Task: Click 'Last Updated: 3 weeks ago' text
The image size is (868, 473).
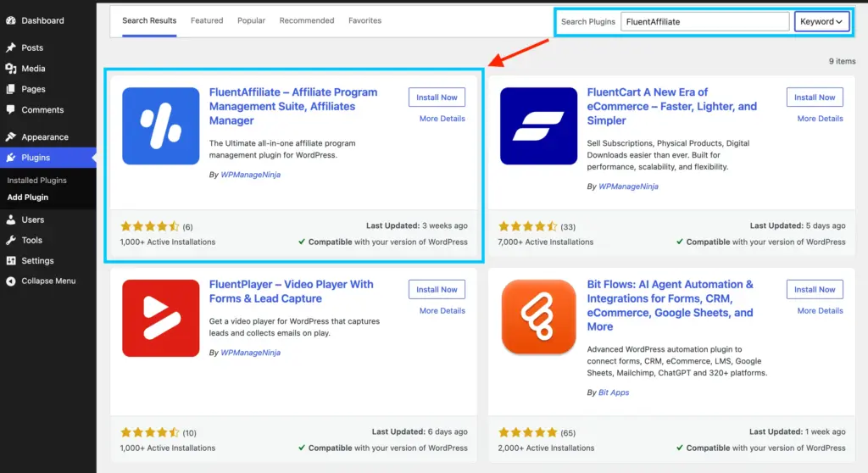Action: coord(417,226)
